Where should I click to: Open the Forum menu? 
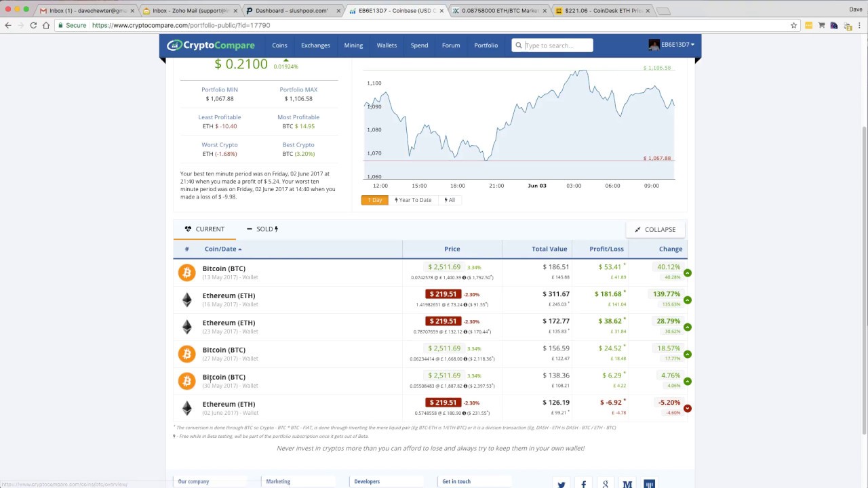(451, 45)
